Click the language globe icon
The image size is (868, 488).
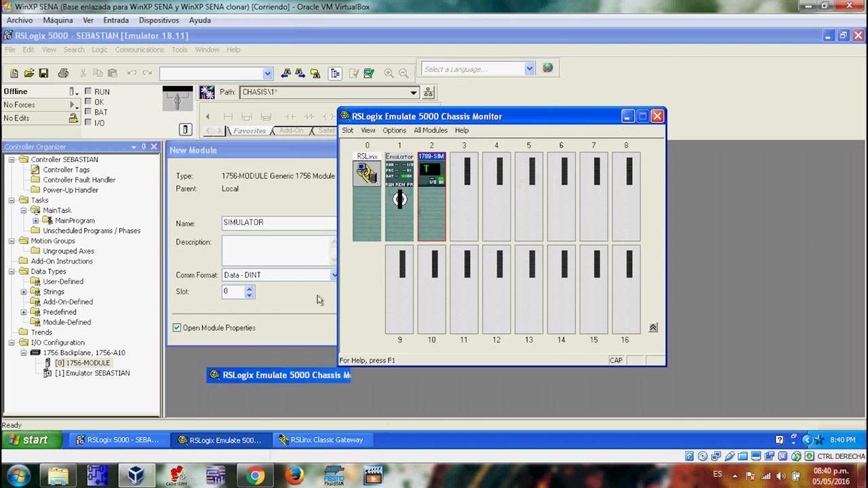tap(547, 68)
